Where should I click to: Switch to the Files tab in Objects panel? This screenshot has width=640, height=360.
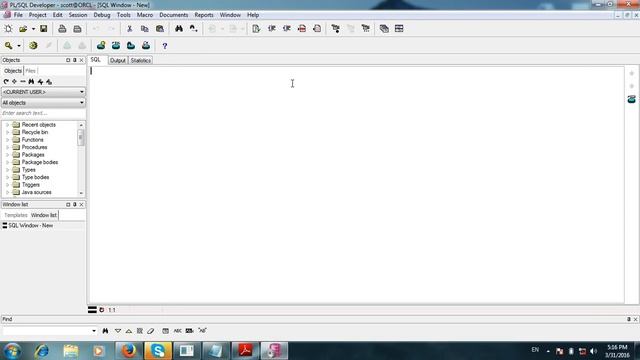pos(31,71)
